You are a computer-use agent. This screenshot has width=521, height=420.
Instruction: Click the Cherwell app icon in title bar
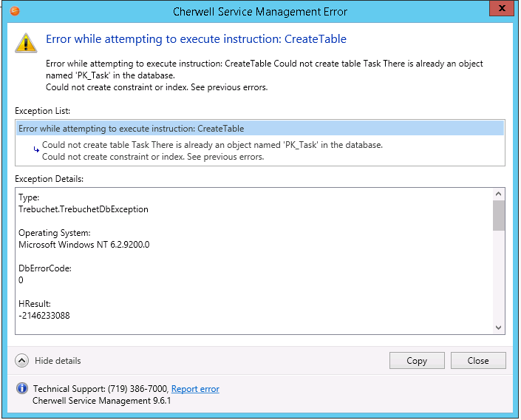16,11
